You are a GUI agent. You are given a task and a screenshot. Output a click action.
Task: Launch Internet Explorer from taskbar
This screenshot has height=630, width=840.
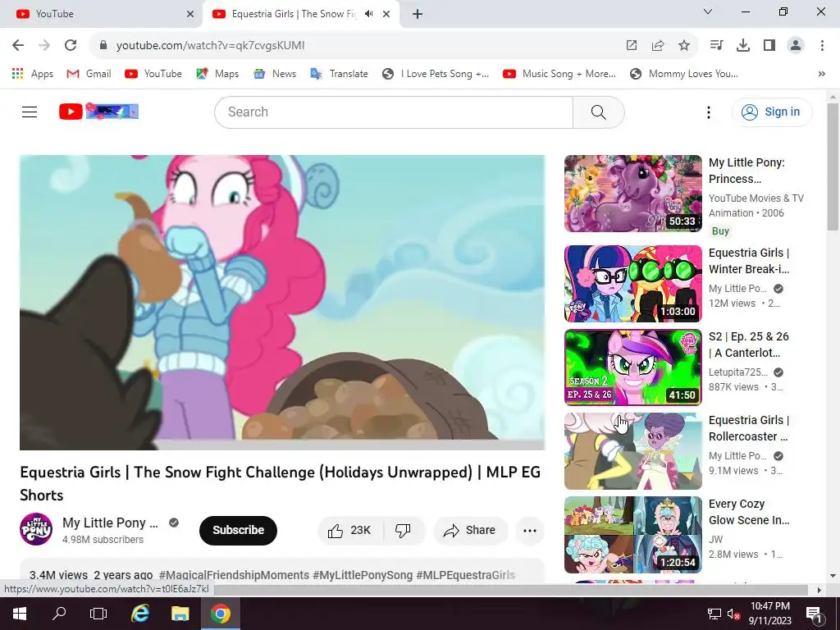coord(139,614)
